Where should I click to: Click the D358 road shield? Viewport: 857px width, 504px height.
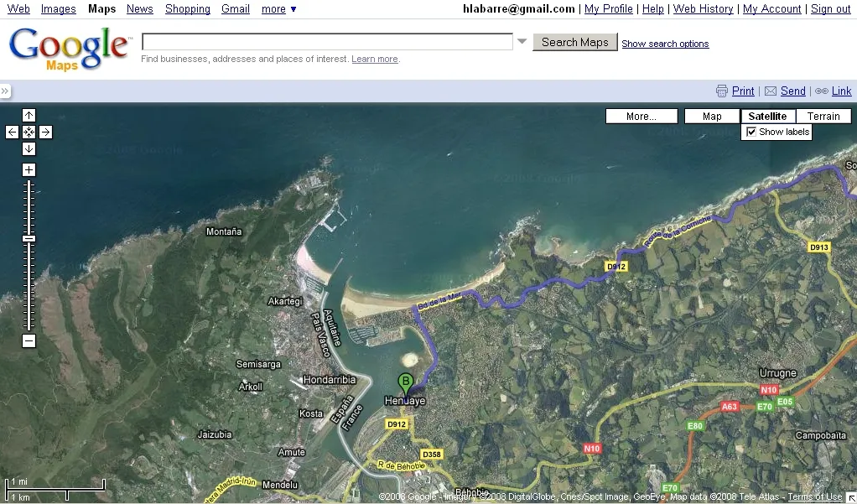(432, 455)
